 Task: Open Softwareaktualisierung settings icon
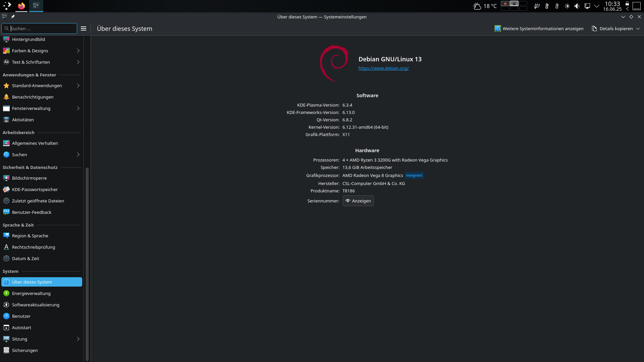click(x=6, y=305)
